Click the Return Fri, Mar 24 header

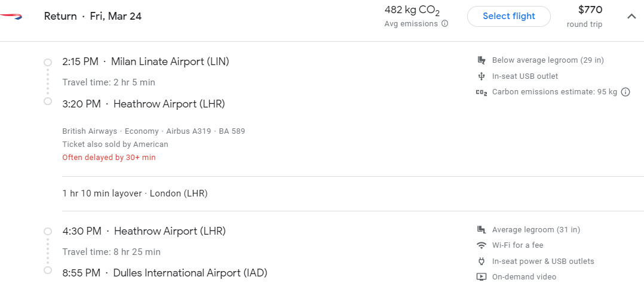pos(93,16)
